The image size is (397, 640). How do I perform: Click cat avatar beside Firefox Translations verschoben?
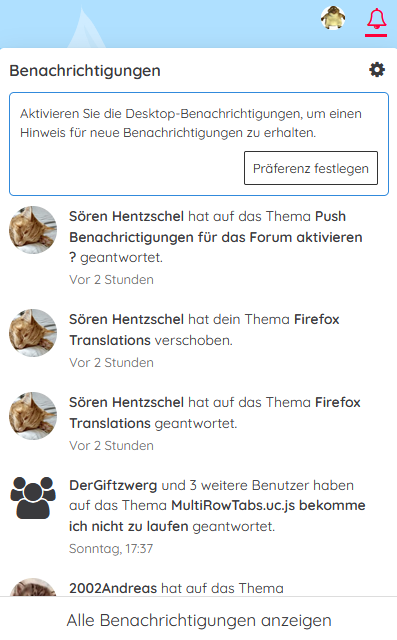(x=33, y=333)
